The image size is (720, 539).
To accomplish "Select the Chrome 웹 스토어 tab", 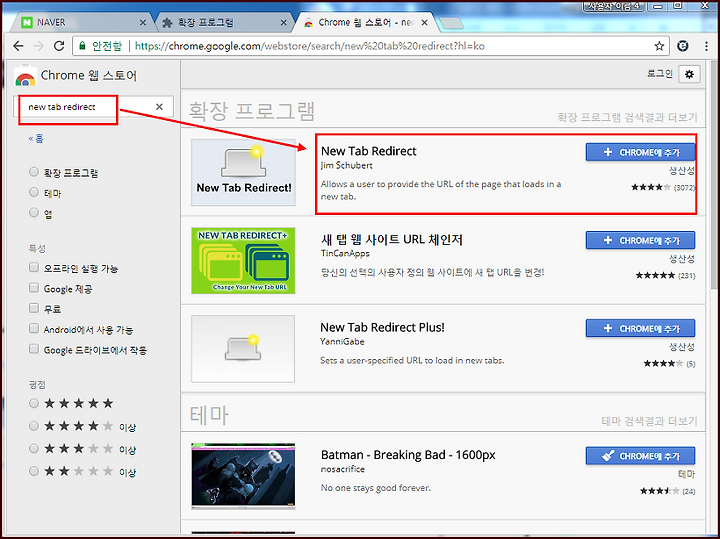I will coord(366,22).
